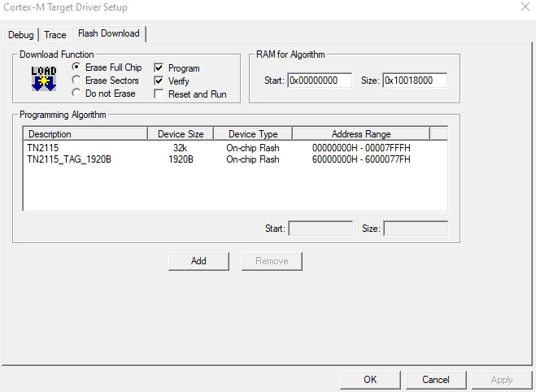Enable Reset and Run checkbox
The height and width of the screenshot is (392, 536).
[159, 94]
